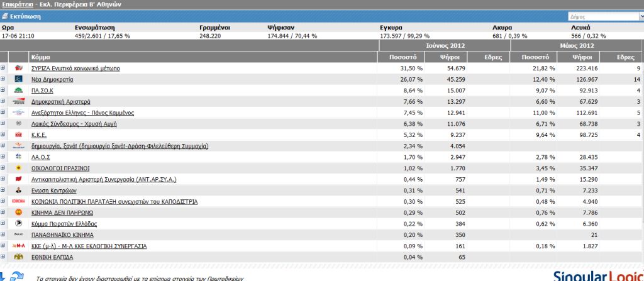Viewport: 644px width, 281px height.
Task: Click the Κόμμα Πειρατών logo icon
Action: [x=19, y=224]
